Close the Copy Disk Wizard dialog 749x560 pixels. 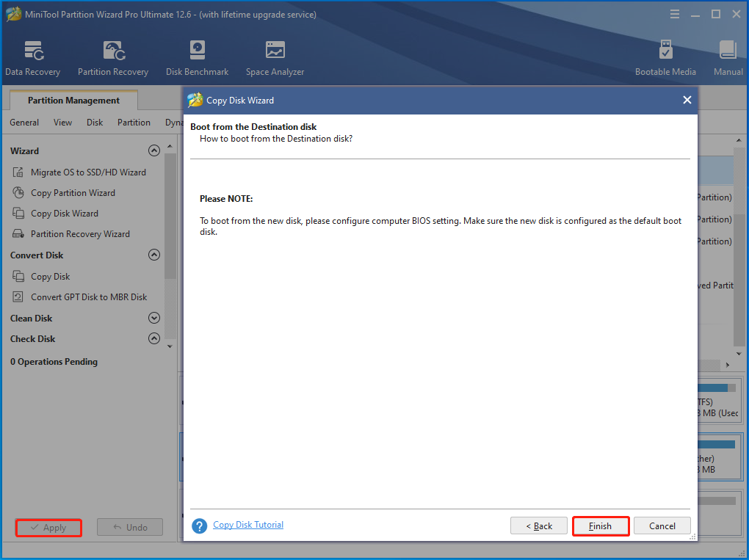tap(687, 100)
